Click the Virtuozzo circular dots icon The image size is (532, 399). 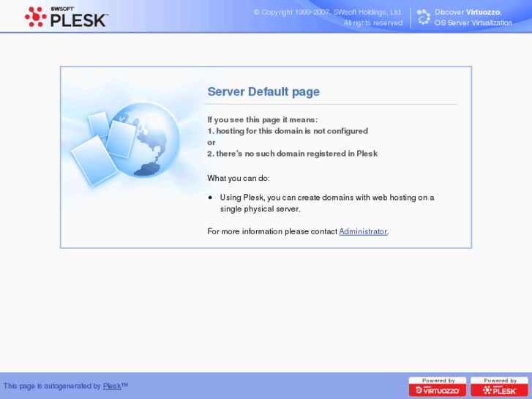coord(424,17)
